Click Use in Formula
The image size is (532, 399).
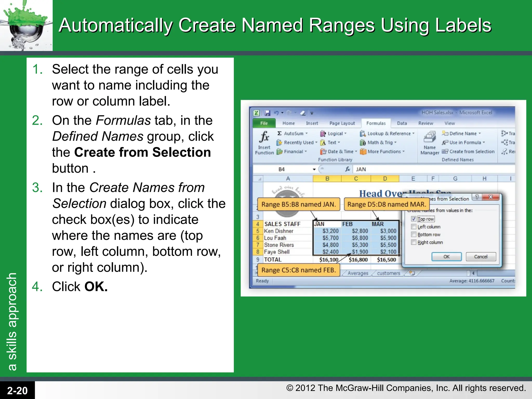(x=463, y=143)
